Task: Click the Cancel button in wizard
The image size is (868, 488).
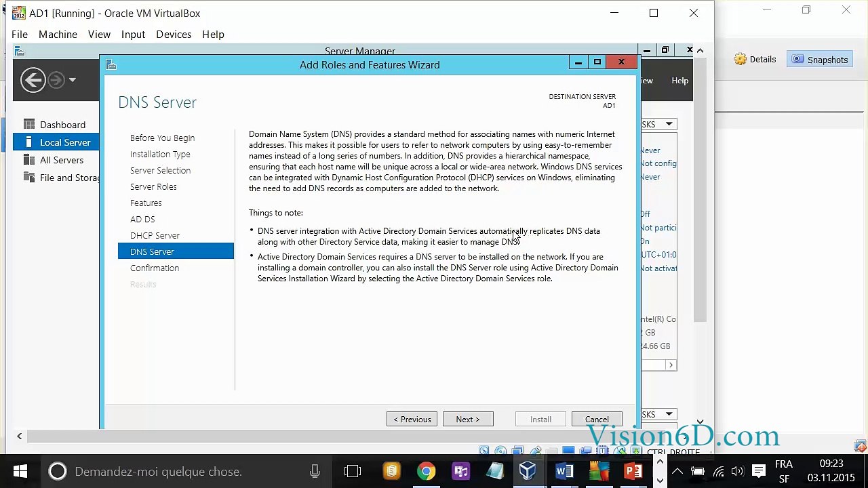Action: (597, 420)
